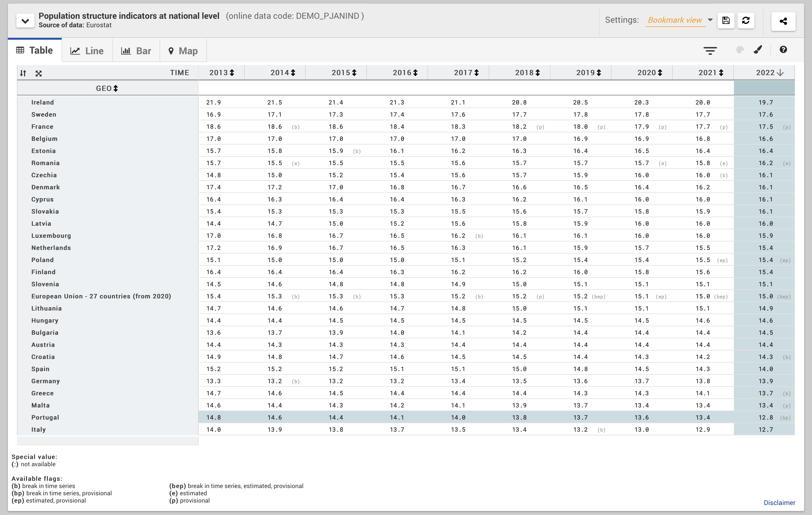Image resolution: width=812 pixels, height=515 pixels.
Task: Sort by the 2014 column arrow
Action: point(293,73)
